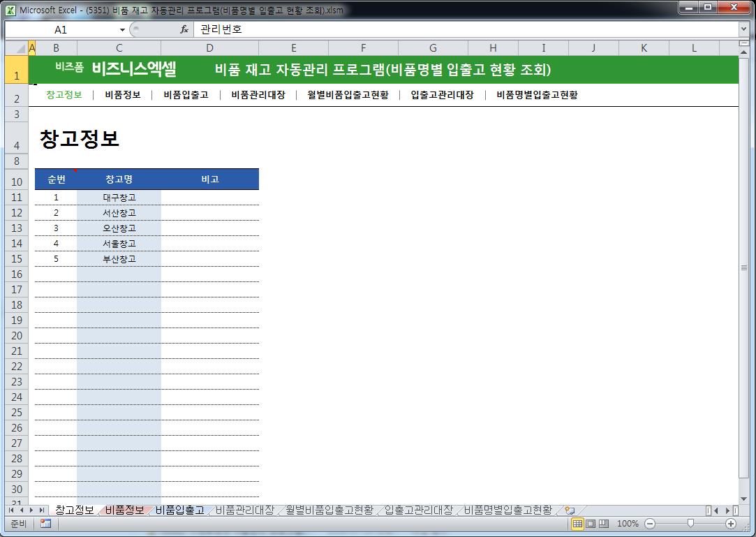Image resolution: width=756 pixels, height=537 pixels.
Task: Jump to the first sheet tab arrow
Action: coord(11,510)
